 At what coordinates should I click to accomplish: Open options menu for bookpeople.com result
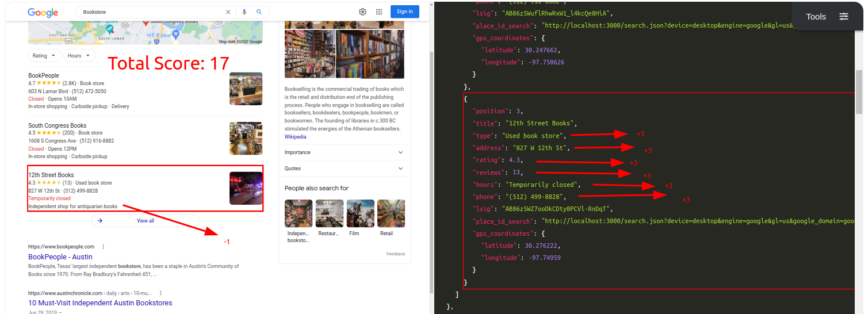pos(104,247)
